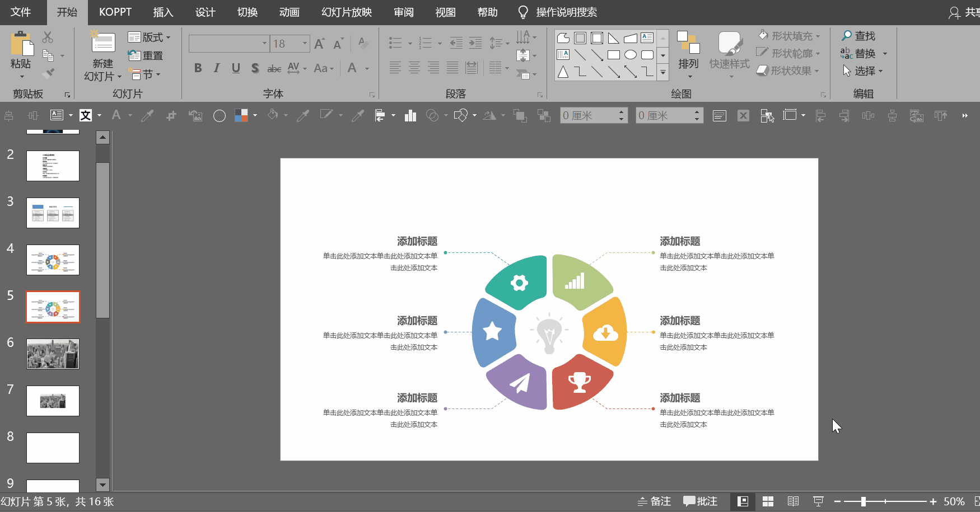980x512 pixels.
Task: Select slide 6 thumbnail with city photo
Action: click(x=53, y=354)
